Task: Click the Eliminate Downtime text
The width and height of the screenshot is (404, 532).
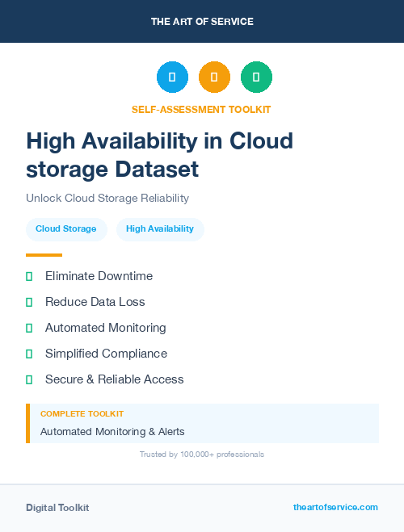Action: 99,276
